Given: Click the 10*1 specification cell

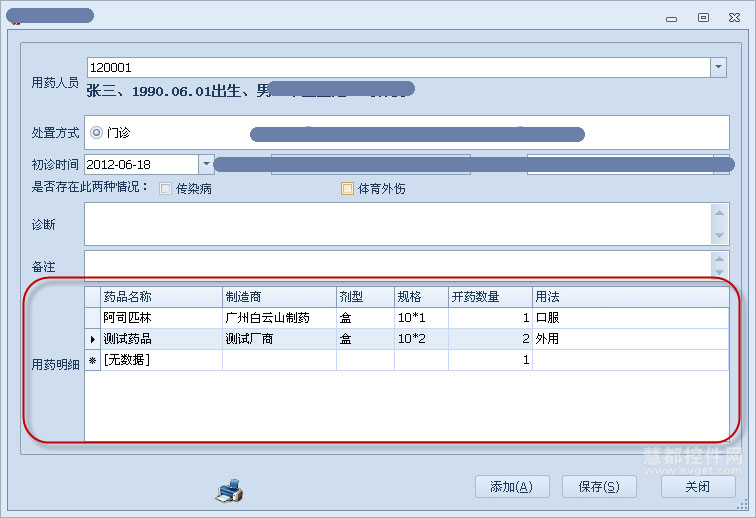Looking at the screenshot, I should coord(421,318).
